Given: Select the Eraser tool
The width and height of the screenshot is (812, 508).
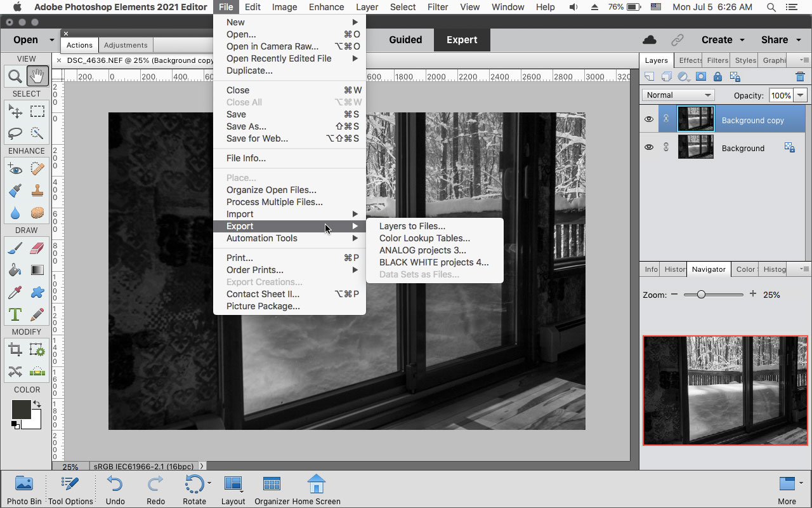Looking at the screenshot, I should coord(37,248).
